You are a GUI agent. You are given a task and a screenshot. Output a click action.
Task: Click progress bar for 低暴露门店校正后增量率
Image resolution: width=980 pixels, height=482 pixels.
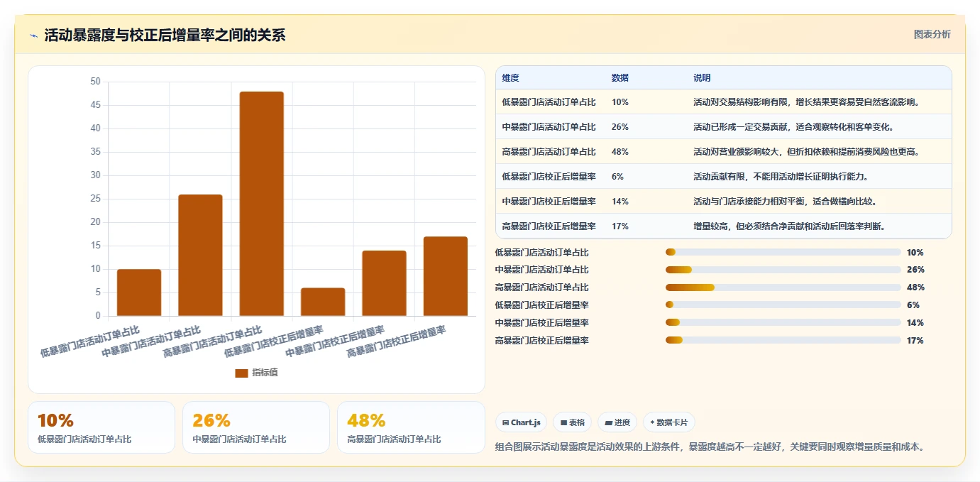tap(783, 305)
